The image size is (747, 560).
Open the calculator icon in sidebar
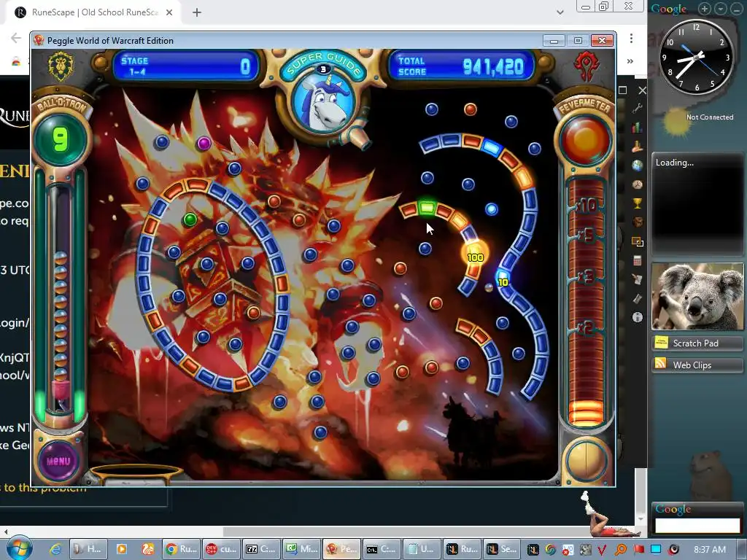[x=638, y=260]
